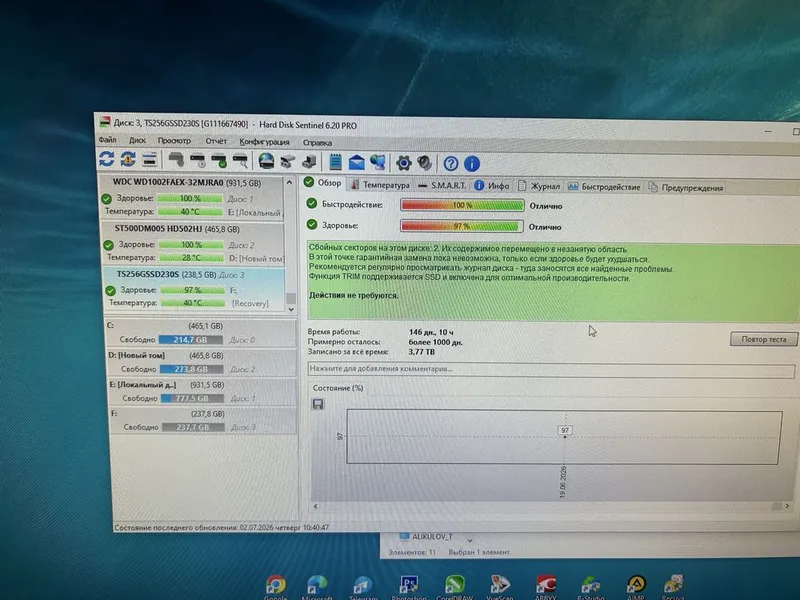Open the Файл menu
The width and height of the screenshot is (800, 600).
click(107, 140)
